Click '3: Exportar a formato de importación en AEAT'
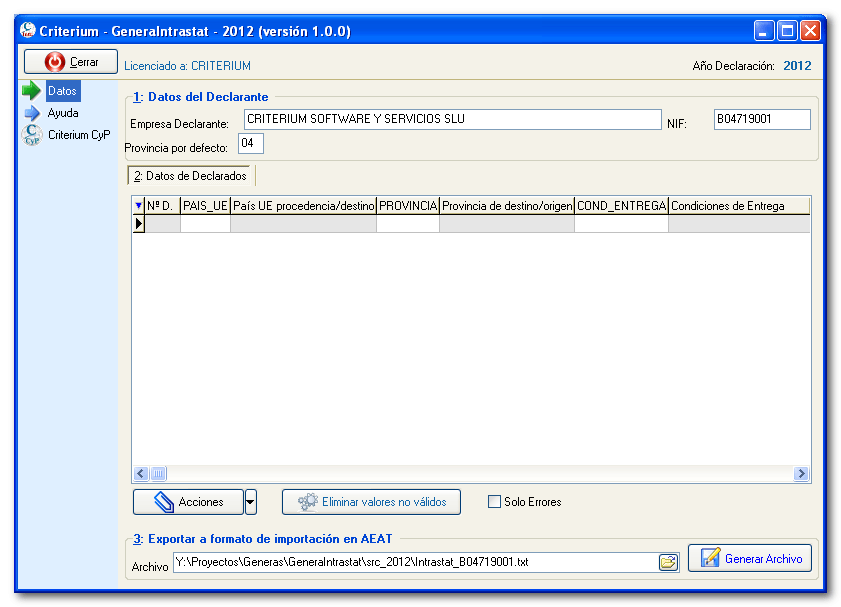 pyautogui.click(x=263, y=539)
